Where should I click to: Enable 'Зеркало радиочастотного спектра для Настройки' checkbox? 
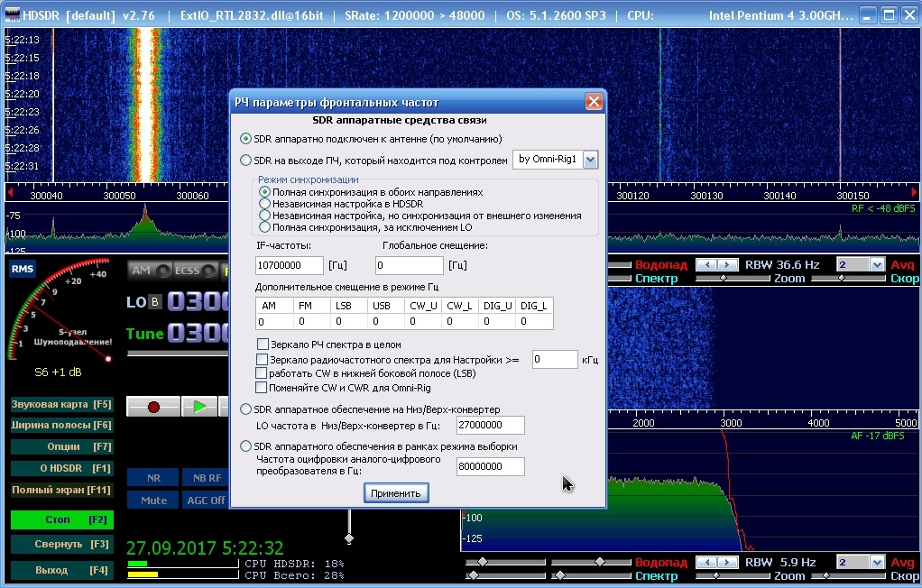(x=263, y=359)
